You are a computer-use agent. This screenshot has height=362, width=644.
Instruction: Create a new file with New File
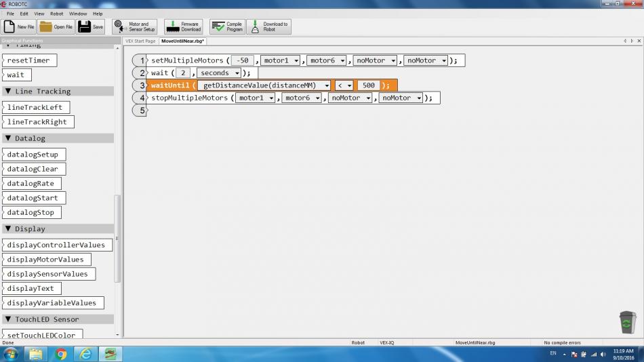pos(19,26)
